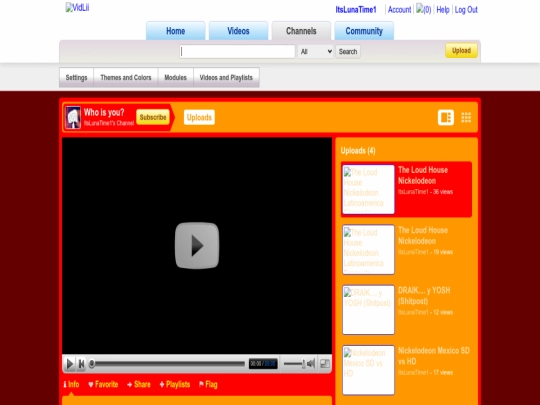Open Nickelodeon Mexico SD vs HD thumbnail

click(368, 370)
